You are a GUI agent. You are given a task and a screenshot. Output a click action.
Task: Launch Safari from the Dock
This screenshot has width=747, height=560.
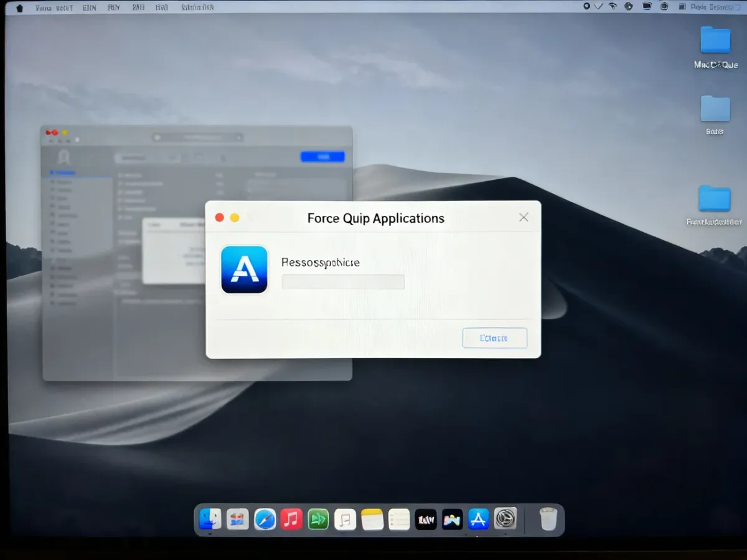click(x=265, y=519)
